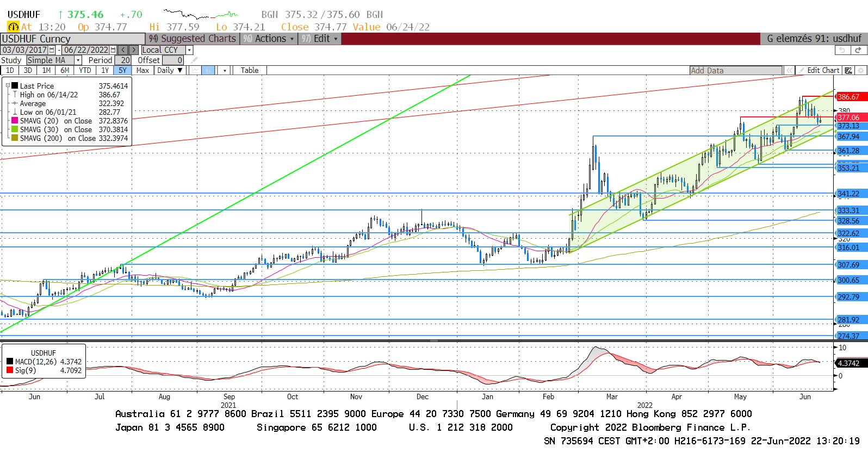Click the Offset value 0 field
This screenshot has width=868, height=459.
[x=173, y=60]
